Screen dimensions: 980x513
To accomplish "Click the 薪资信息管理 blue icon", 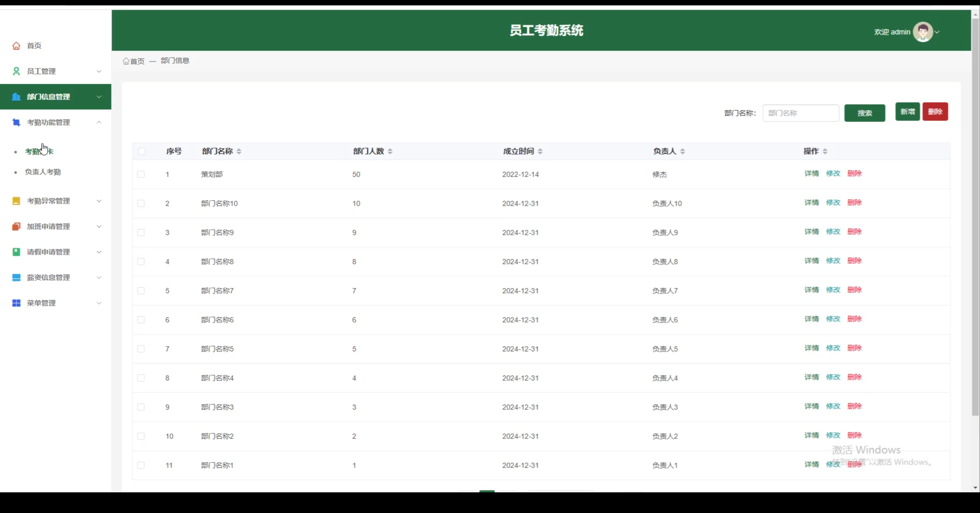I will point(16,278).
